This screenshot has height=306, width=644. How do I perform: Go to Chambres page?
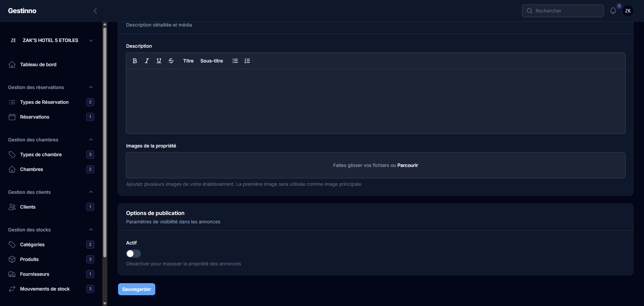point(51,169)
